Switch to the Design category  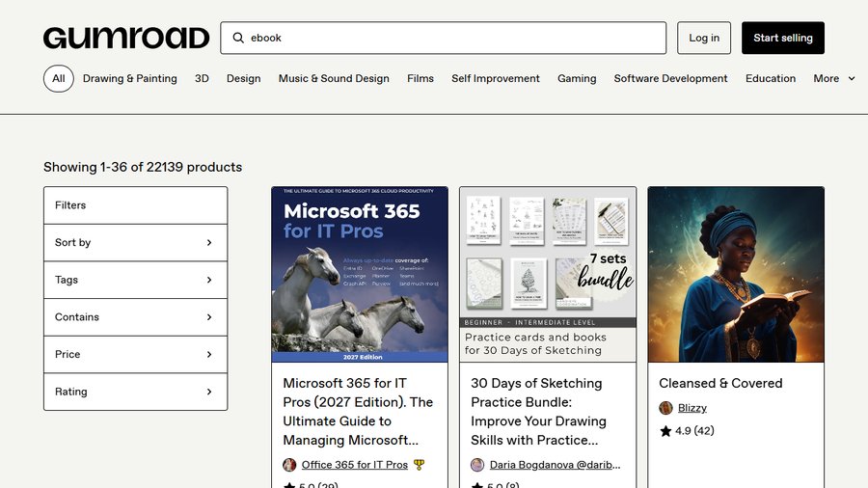[x=244, y=78]
